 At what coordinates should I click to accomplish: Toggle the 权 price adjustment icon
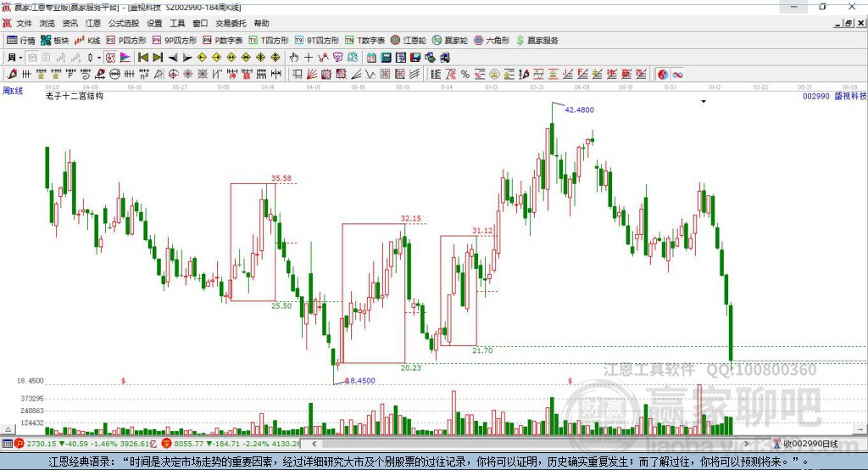(111, 58)
